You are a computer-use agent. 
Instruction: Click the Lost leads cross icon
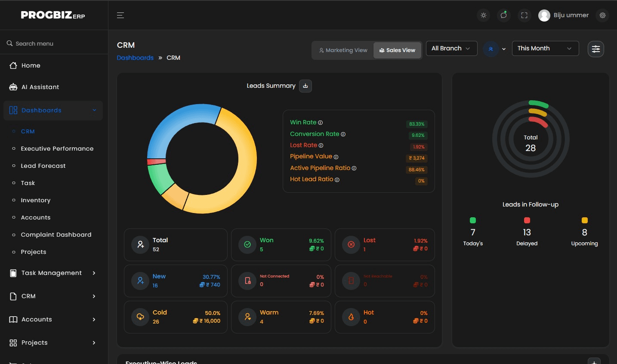(351, 244)
